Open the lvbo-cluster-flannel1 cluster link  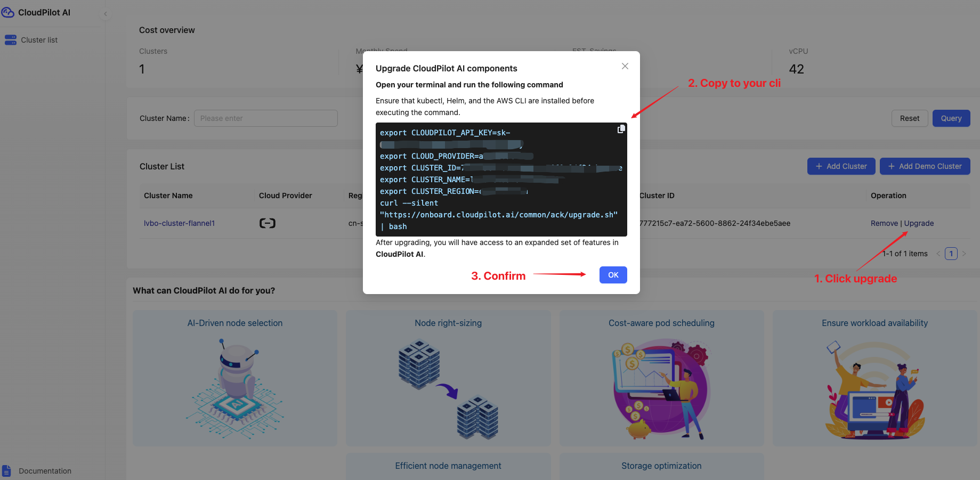pyautogui.click(x=179, y=223)
